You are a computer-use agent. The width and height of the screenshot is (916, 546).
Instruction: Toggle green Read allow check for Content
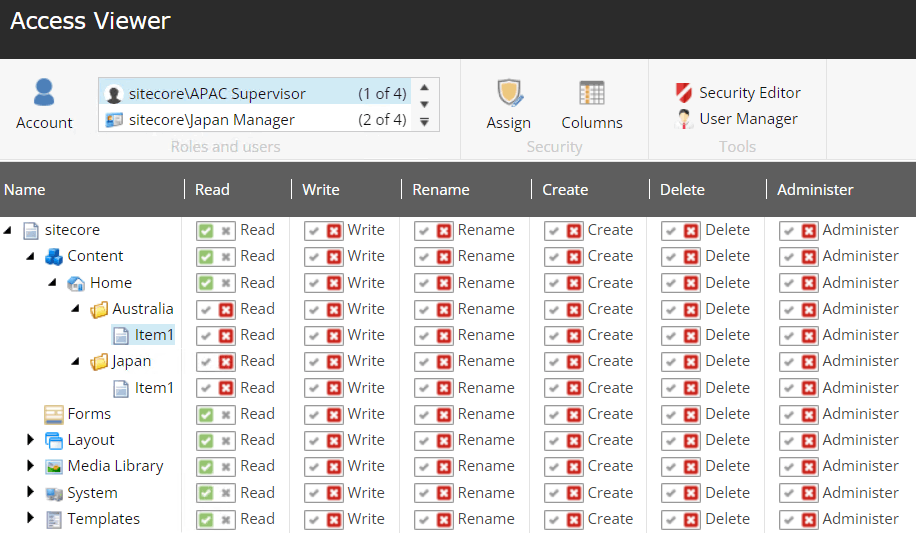[206, 256]
